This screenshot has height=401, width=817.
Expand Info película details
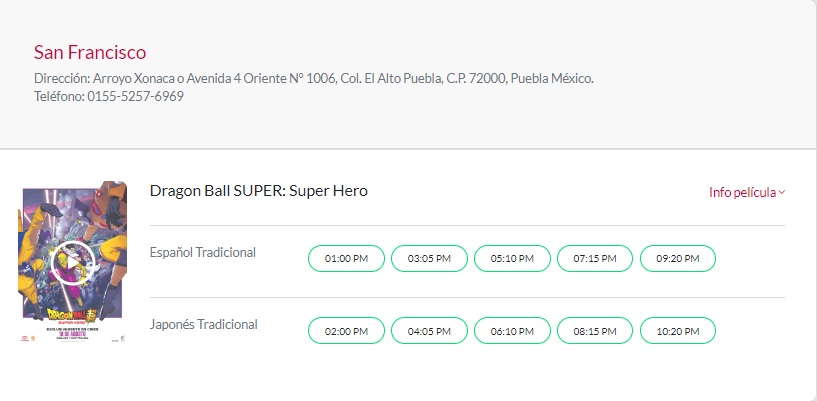(742, 192)
